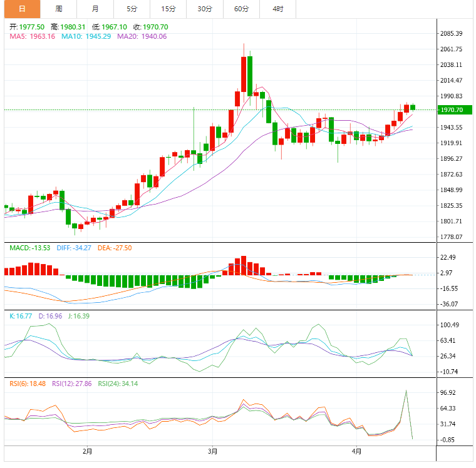Viewport: 476px width, 468px height.
Task: Click the 22.49 MACD axis label
Action: click(x=448, y=257)
